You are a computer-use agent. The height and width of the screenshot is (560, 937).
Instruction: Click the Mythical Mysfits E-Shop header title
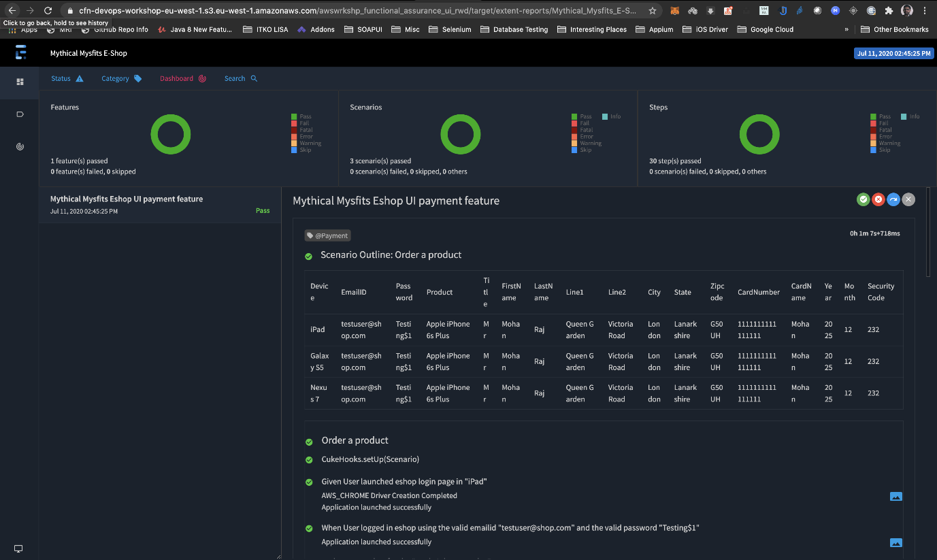[88, 53]
